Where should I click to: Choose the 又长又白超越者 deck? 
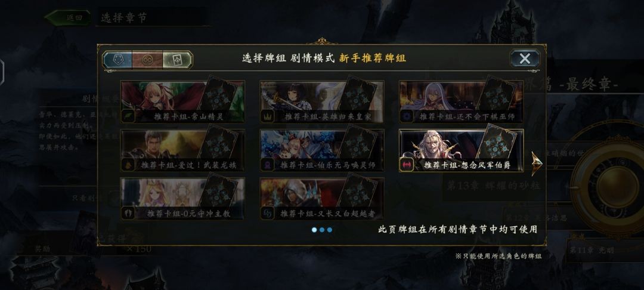(322, 198)
